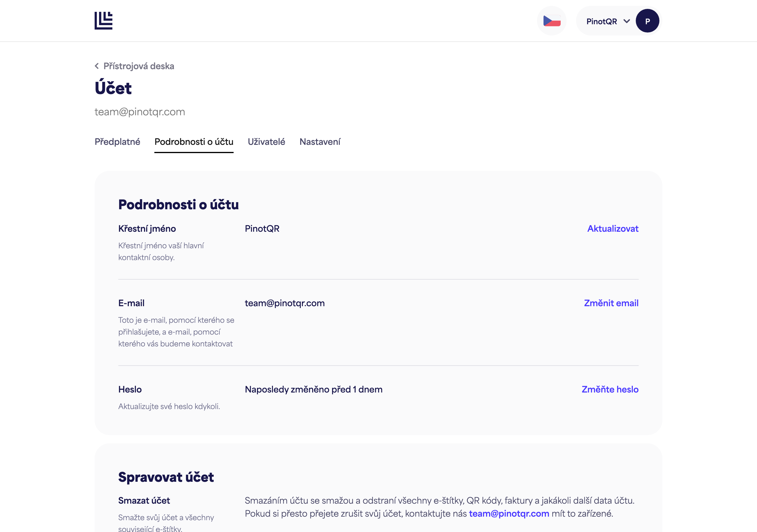Click the PinotQR logo icon
This screenshot has height=532, width=757.
coord(103,21)
